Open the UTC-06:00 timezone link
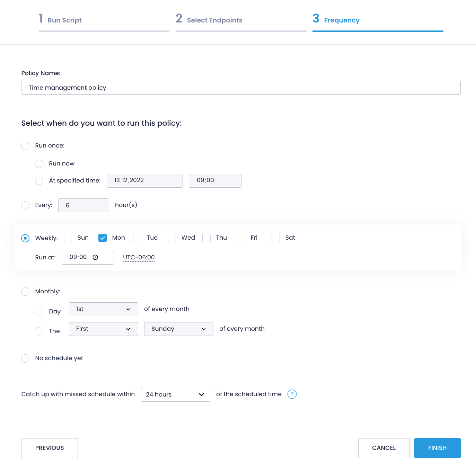Screen dimensions: 476x462 pos(139,258)
